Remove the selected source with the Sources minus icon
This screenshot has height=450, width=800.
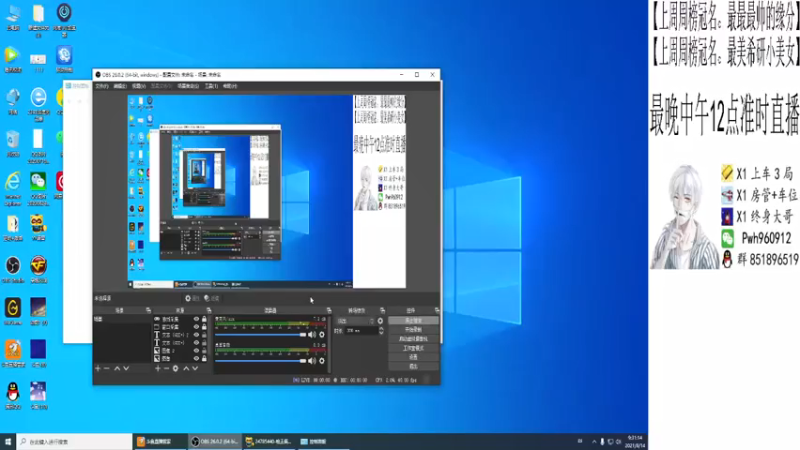pyautogui.click(x=166, y=368)
